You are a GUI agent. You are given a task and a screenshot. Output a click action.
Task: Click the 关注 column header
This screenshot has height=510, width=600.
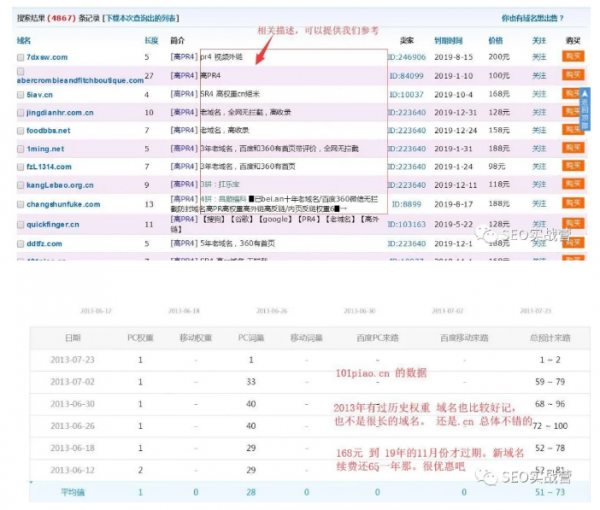tap(539, 41)
